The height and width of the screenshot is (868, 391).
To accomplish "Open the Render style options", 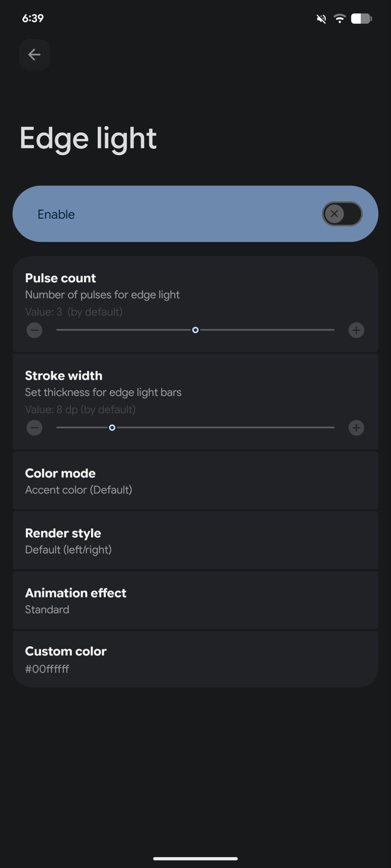I will click(195, 540).
